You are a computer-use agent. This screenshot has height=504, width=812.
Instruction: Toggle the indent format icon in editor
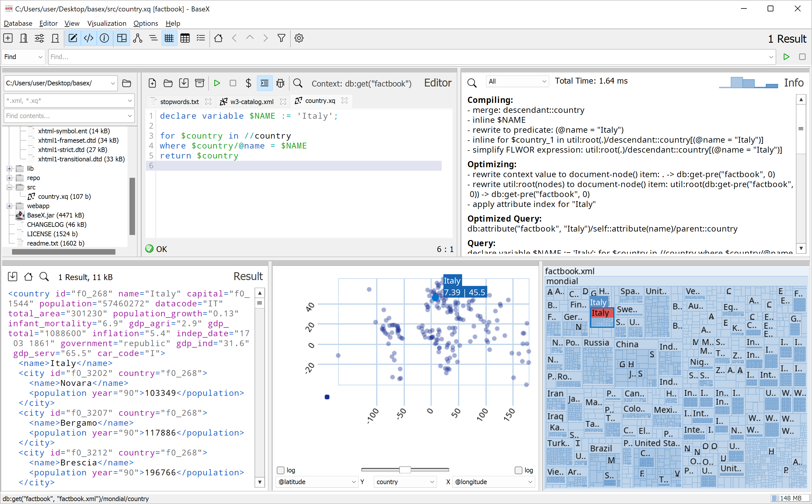[265, 83]
